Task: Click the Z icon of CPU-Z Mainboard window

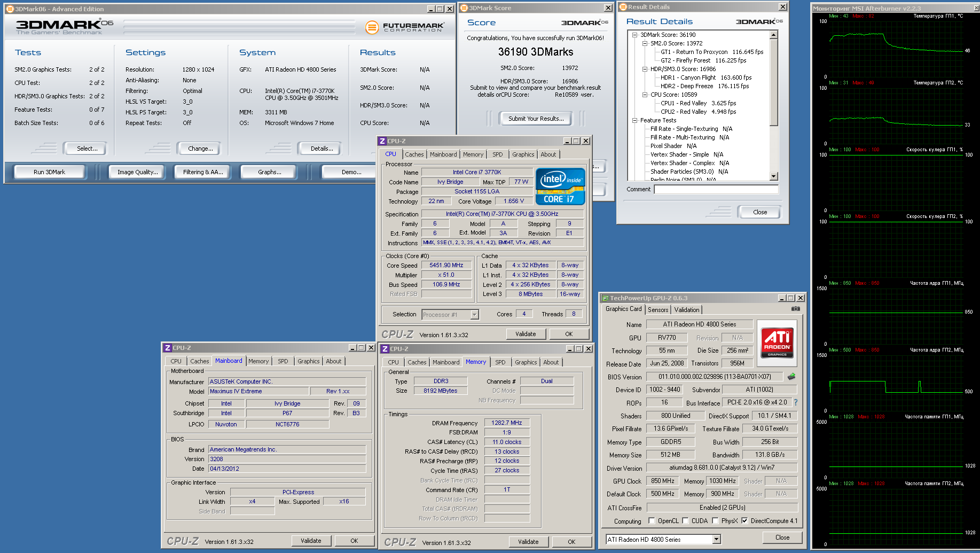Action: 167,348
